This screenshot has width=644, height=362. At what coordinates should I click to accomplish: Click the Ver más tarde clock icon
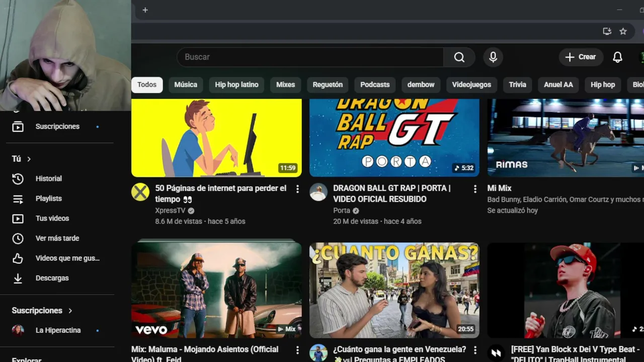(x=18, y=238)
